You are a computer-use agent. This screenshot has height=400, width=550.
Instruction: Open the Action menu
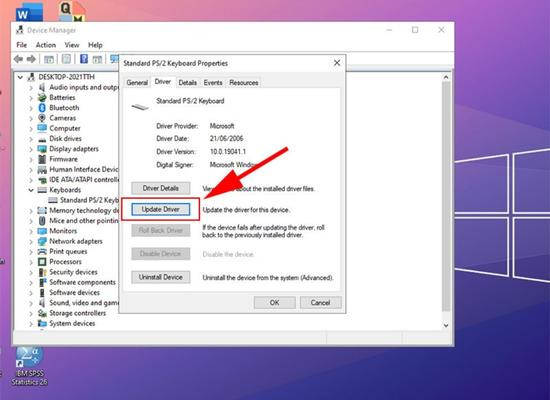46,45
